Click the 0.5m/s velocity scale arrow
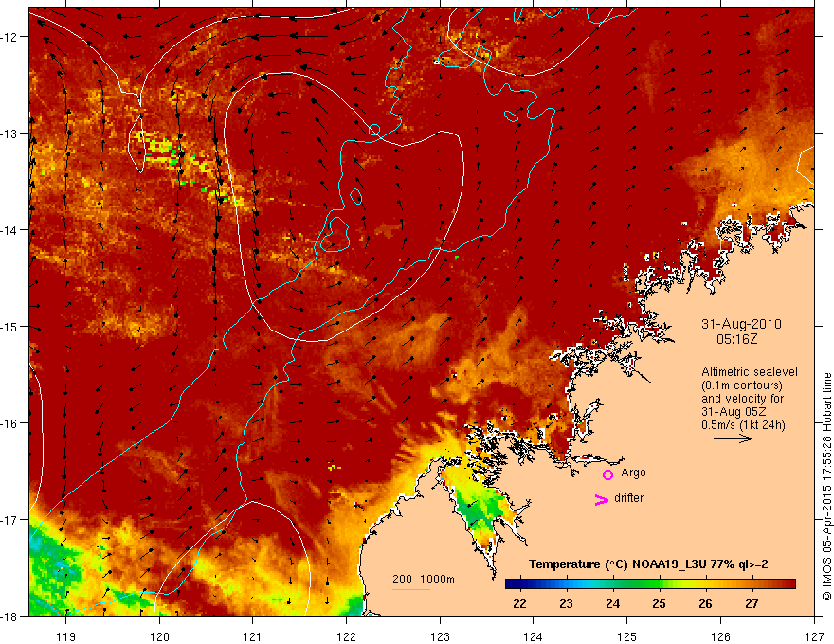 pos(733,438)
